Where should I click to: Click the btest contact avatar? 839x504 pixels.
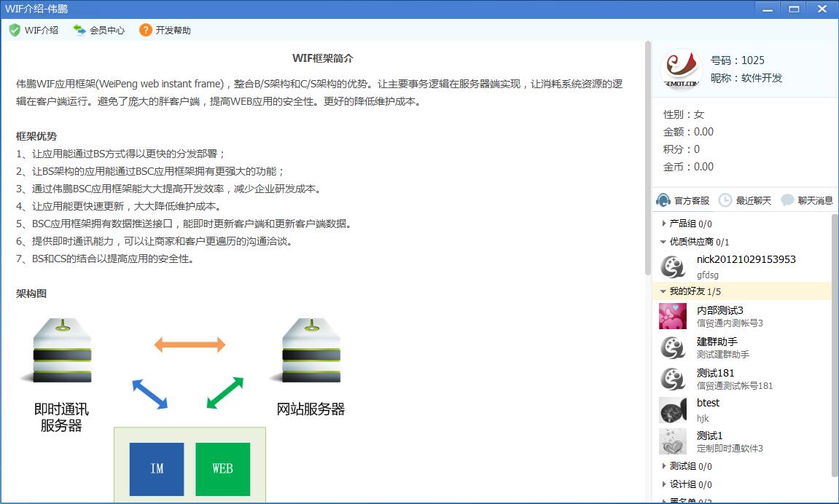click(672, 410)
